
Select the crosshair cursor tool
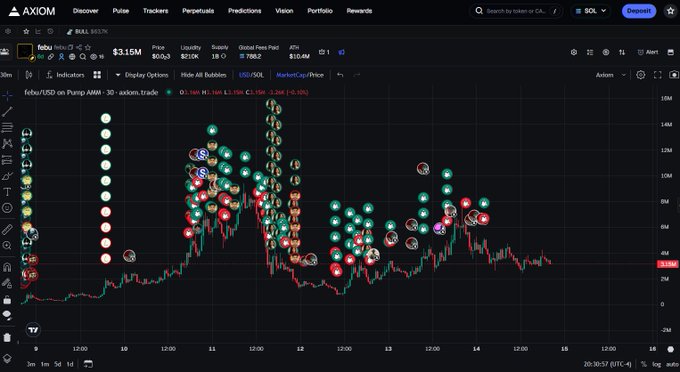[7, 95]
